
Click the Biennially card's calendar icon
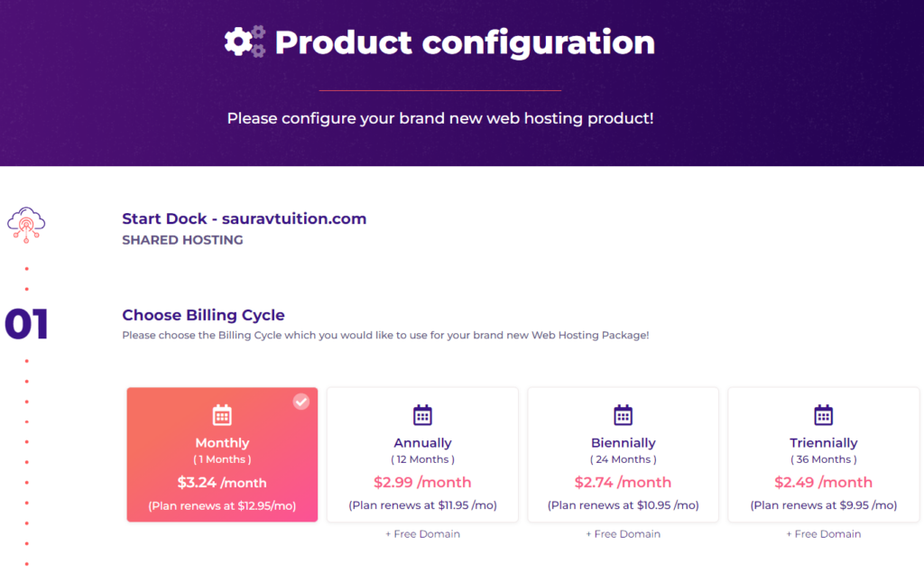click(623, 415)
